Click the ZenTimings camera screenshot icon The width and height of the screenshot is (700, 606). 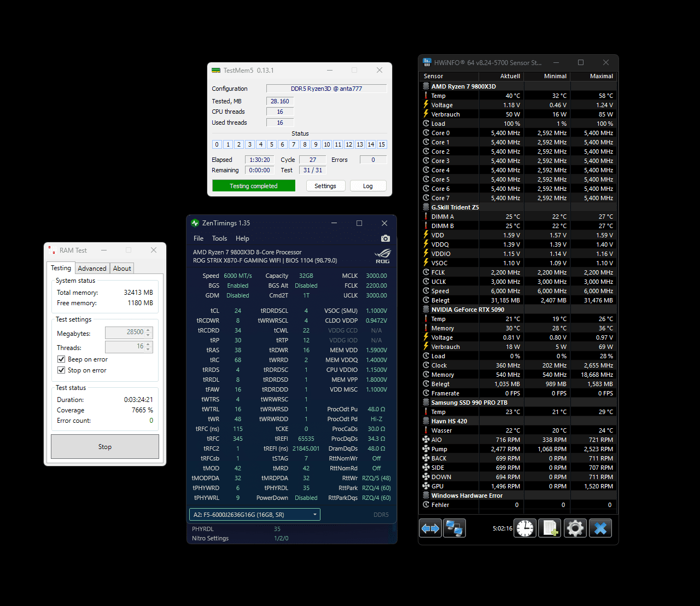point(386,238)
